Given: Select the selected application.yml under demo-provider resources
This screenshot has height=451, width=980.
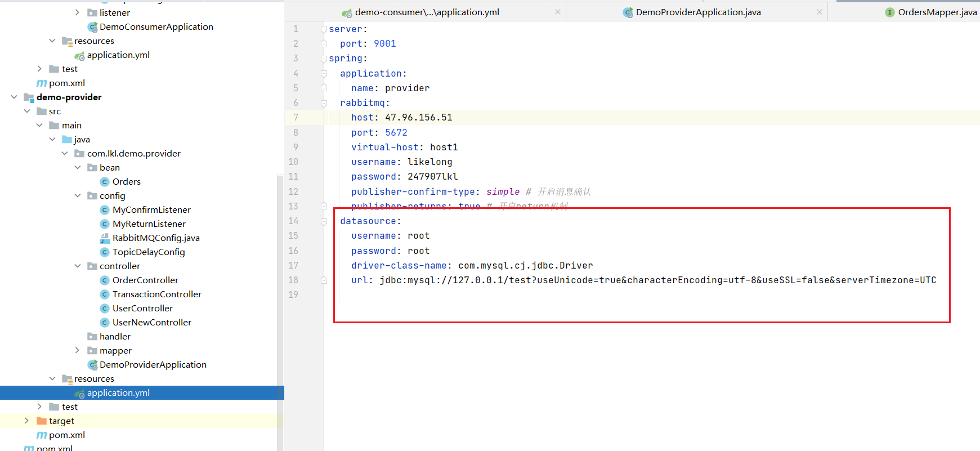Looking at the screenshot, I should pos(142,393).
